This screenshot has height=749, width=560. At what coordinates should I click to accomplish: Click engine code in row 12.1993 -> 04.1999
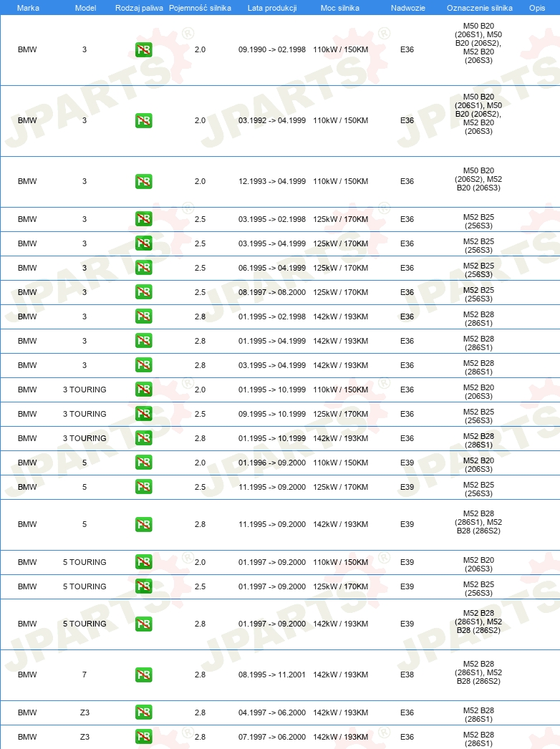click(x=478, y=179)
